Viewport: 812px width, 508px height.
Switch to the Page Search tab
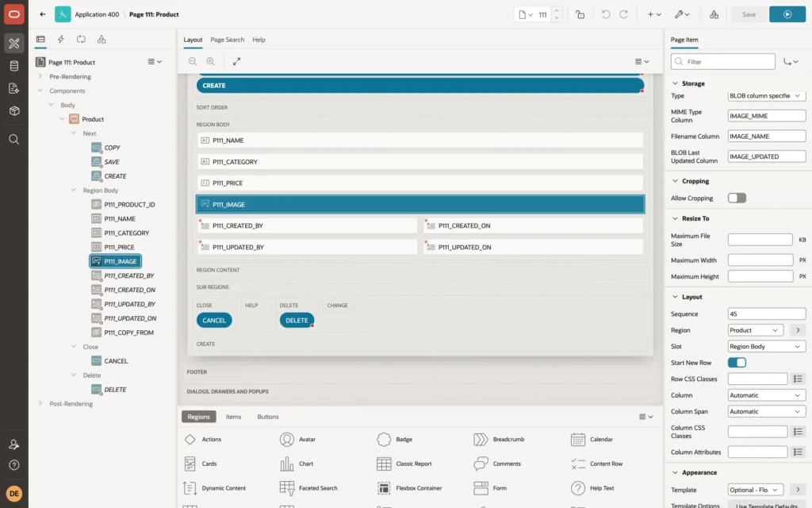pos(227,40)
